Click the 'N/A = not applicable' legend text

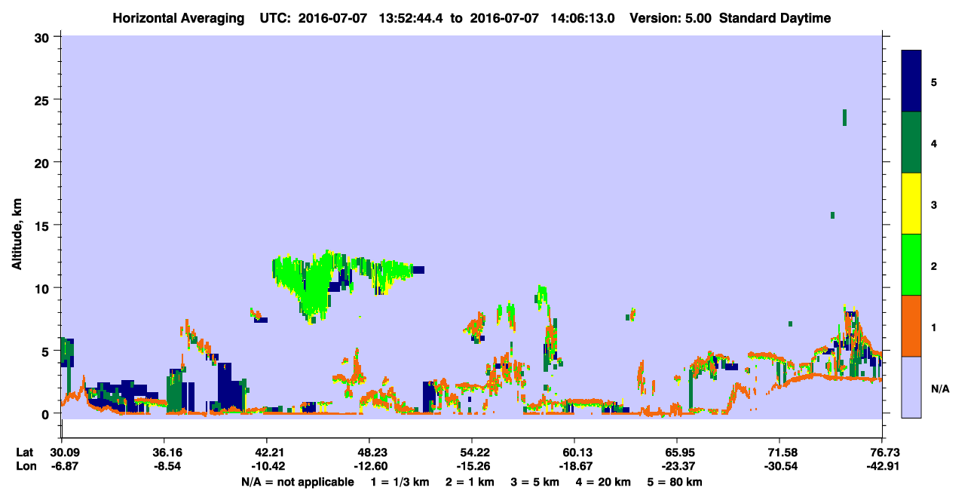point(297,482)
